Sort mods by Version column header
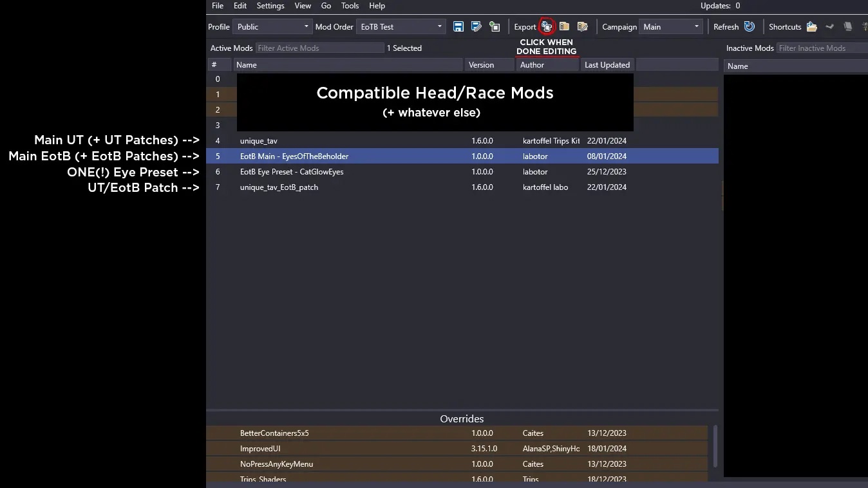 click(489, 65)
